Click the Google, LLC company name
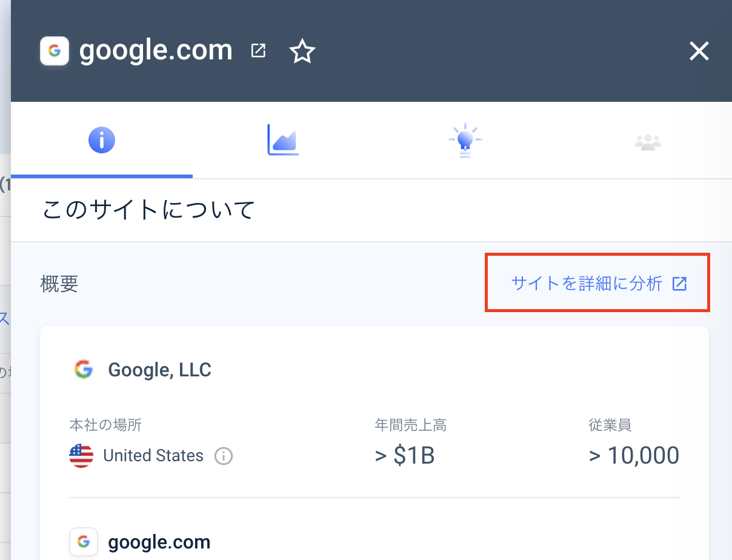732x560 pixels. (159, 370)
